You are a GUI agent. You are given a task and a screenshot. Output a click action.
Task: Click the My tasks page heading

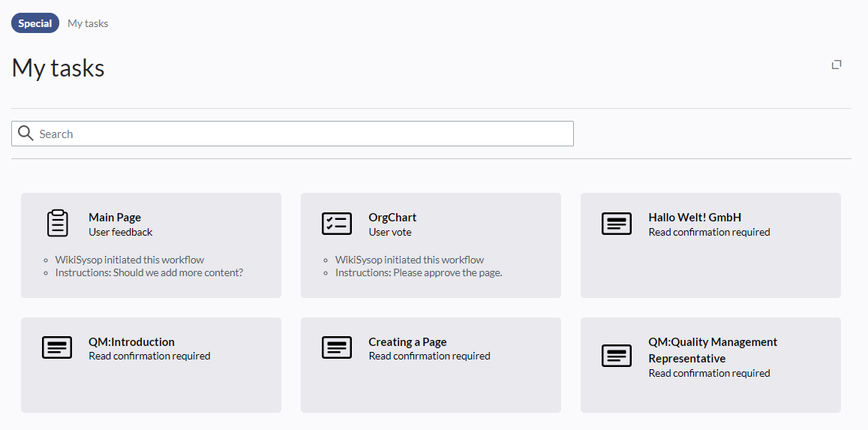(58, 68)
